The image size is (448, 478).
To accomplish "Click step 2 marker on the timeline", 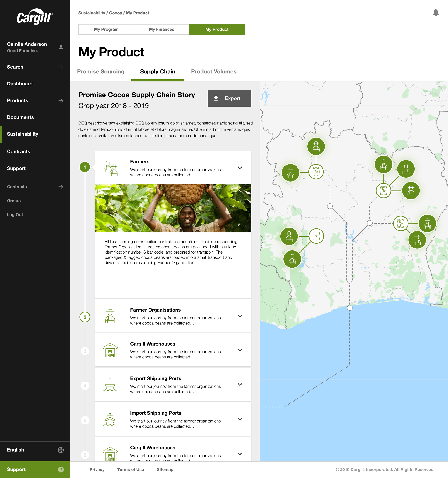I will click(85, 317).
